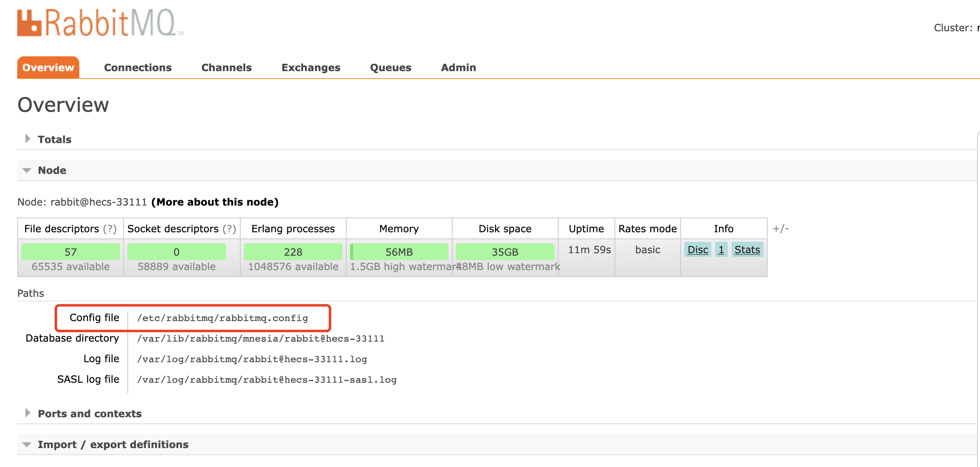Toggle table columns with +/- control
This screenshot has width=980, height=467.
tap(780, 229)
